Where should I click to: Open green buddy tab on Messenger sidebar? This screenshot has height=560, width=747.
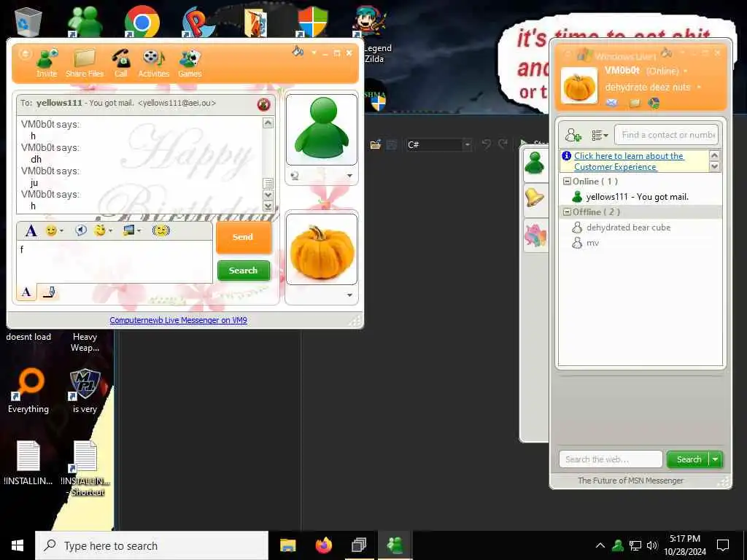535,164
